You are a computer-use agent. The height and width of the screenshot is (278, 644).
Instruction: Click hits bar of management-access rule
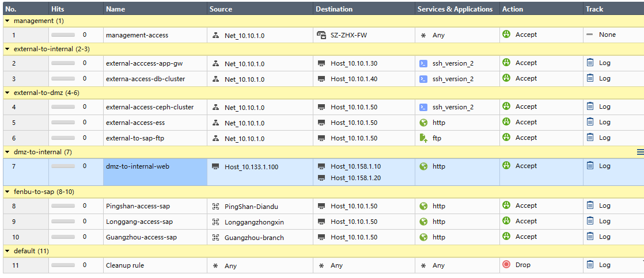click(63, 35)
